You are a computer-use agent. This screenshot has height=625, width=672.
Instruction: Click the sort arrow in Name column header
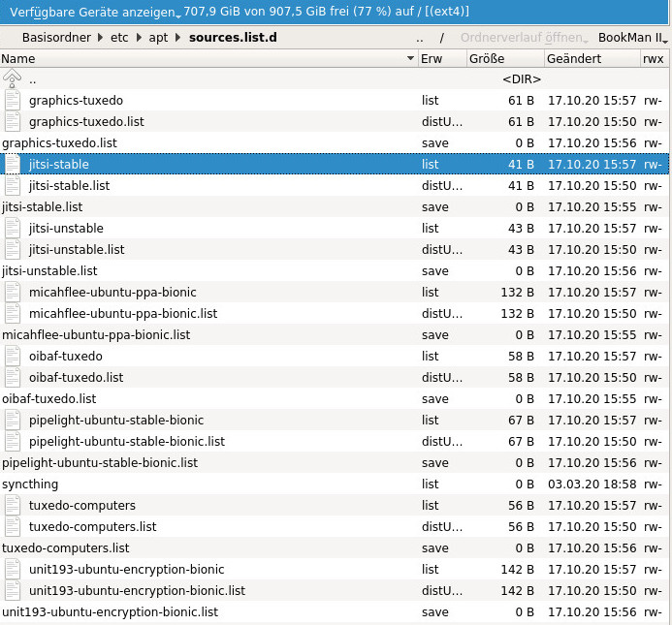pos(410,58)
